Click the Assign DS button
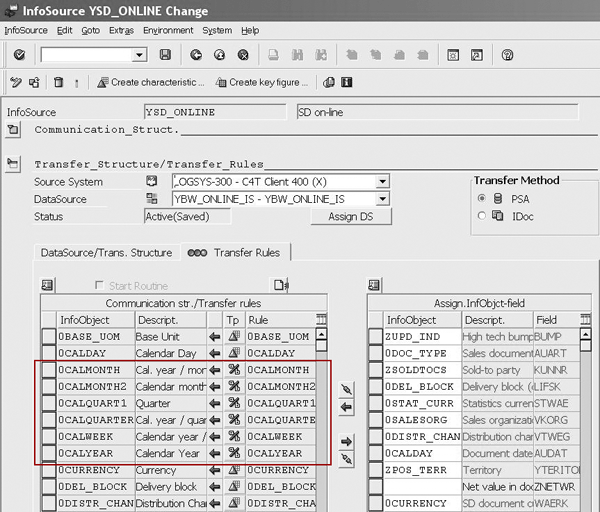This screenshot has height=512, width=600. [x=351, y=217]
